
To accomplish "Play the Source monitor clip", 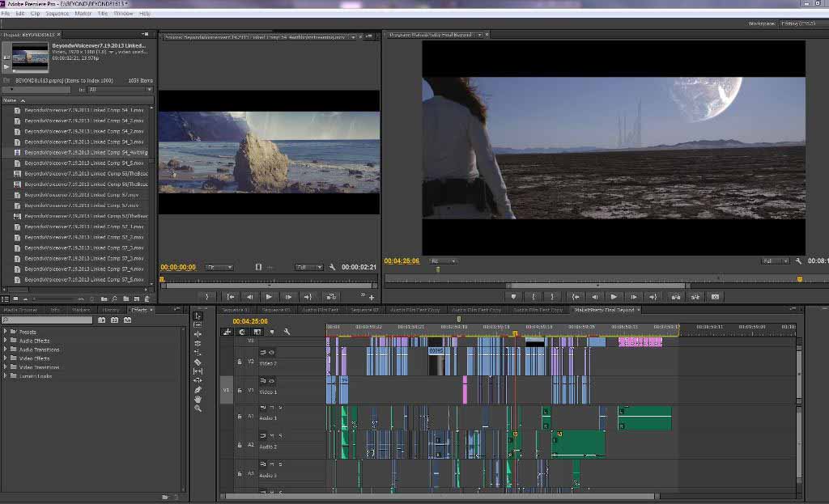I will (x=269, y=297).
